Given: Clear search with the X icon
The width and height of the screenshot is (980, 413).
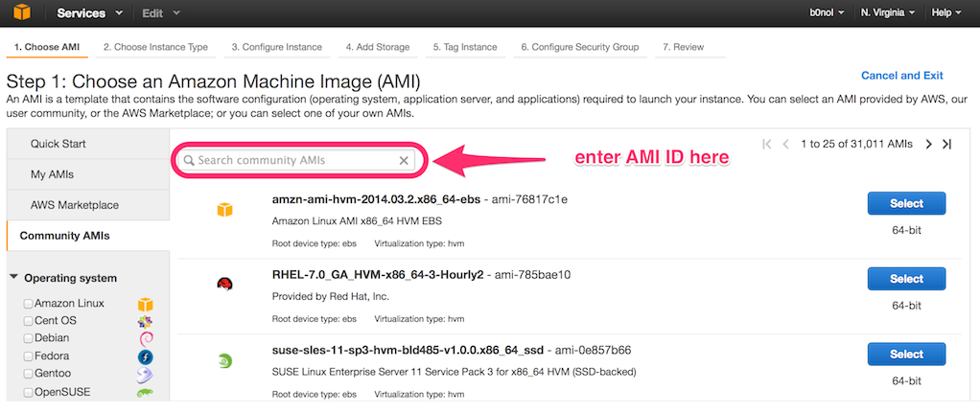Looking at the screenshot, I should coord(404,161).
